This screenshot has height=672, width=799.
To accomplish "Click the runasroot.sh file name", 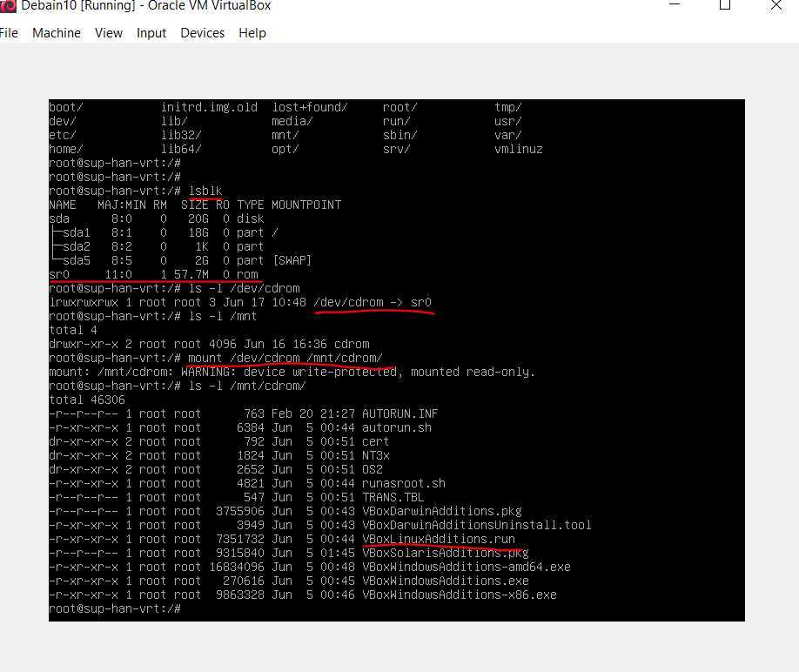I will [x=404, y=483].
